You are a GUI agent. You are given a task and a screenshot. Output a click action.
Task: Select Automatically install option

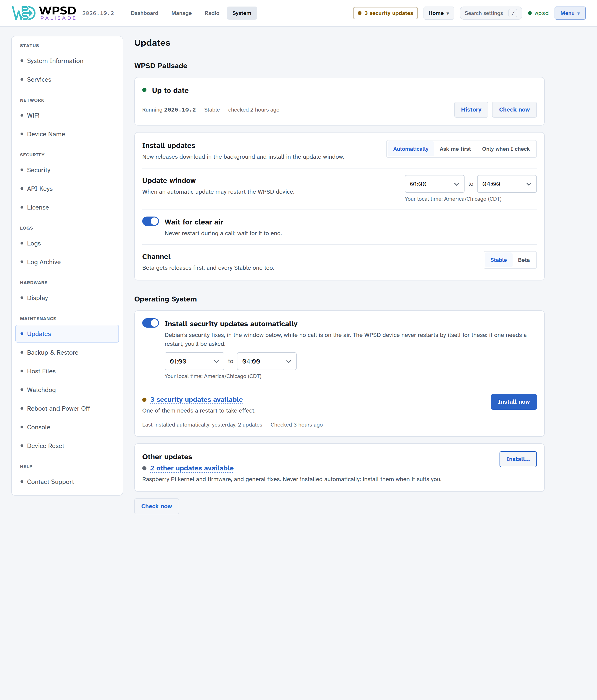click(x=411, y=149)
